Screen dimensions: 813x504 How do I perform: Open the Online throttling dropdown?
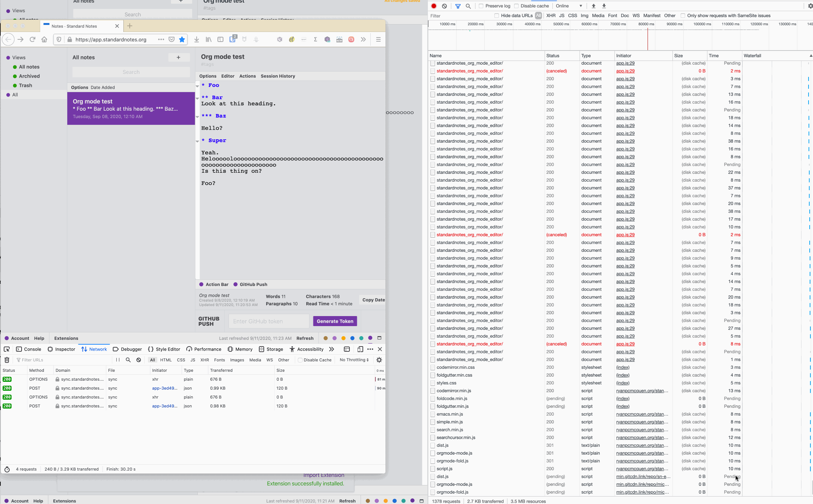pos(569,6)
